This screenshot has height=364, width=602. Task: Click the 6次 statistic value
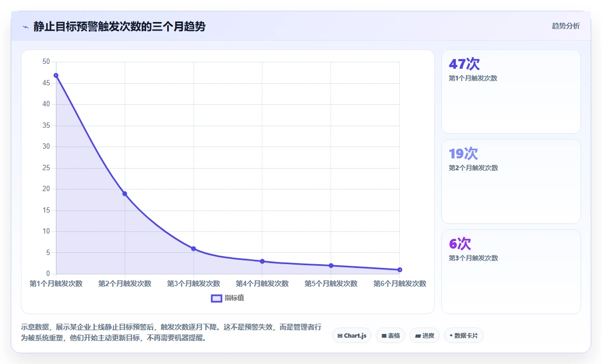click(x=460, y=244)
